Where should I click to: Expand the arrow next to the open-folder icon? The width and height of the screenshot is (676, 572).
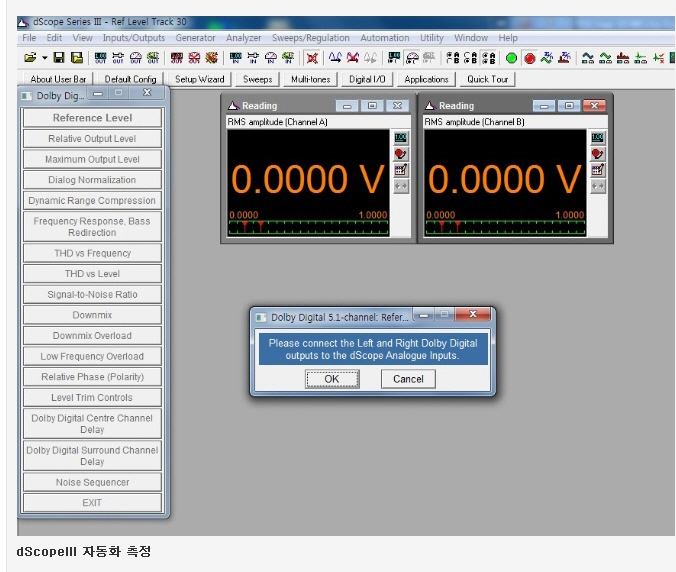[x=44, y=58]
